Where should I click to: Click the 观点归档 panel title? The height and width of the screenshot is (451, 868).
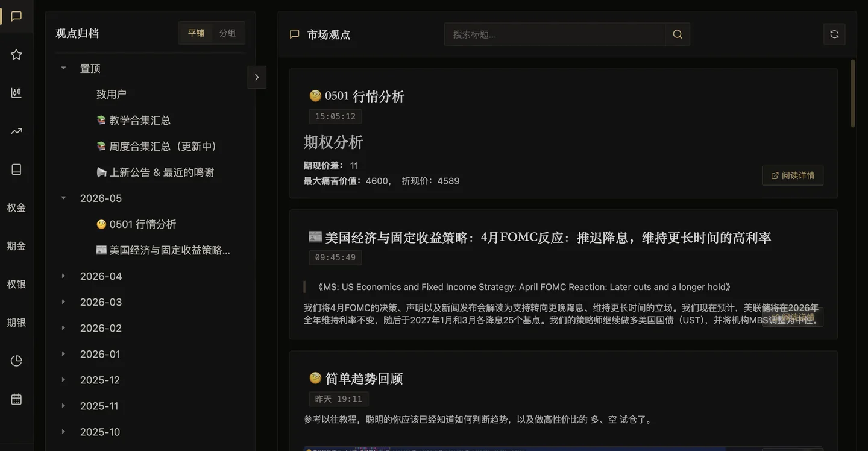(x=77, y=34)
